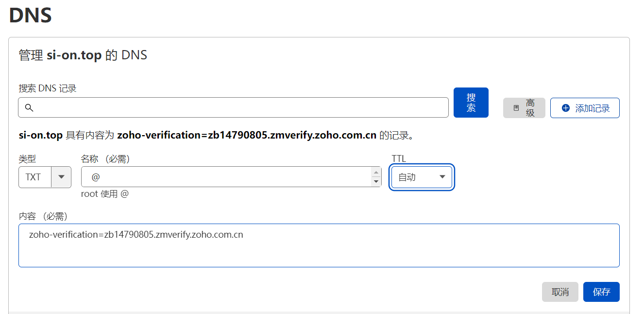Save the DNS record with 保存
Viewport: 644px width, 314px height.
click(x=601, y=292)
